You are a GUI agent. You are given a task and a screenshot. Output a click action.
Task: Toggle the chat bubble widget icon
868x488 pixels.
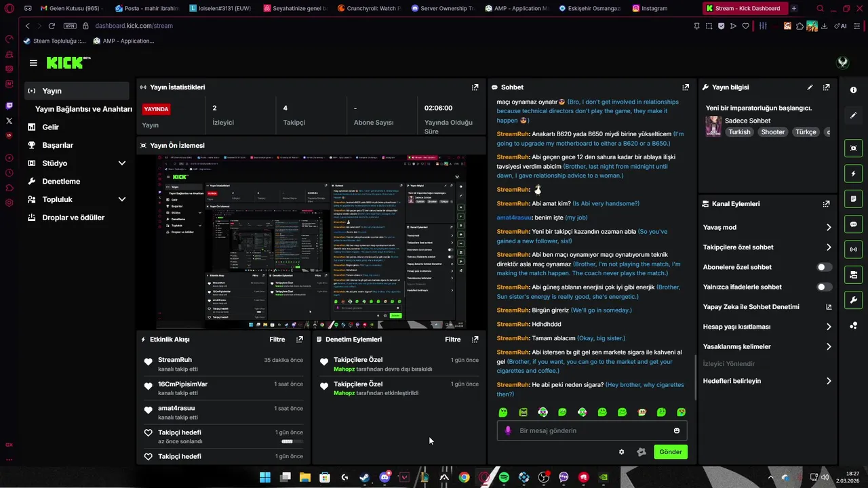coord(853,224)
